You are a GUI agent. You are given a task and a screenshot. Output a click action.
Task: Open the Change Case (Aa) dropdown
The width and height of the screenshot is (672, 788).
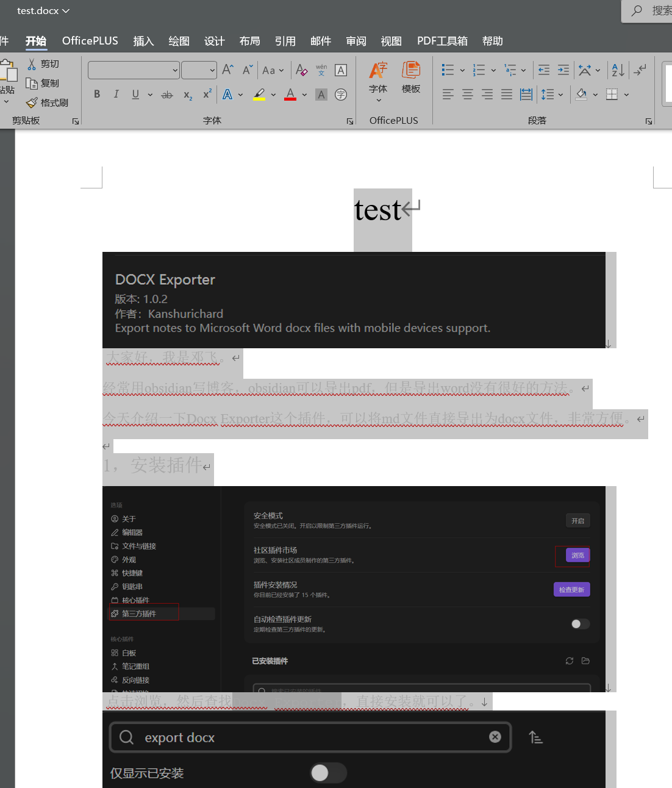pyautogui.click(x=273, y=70)
